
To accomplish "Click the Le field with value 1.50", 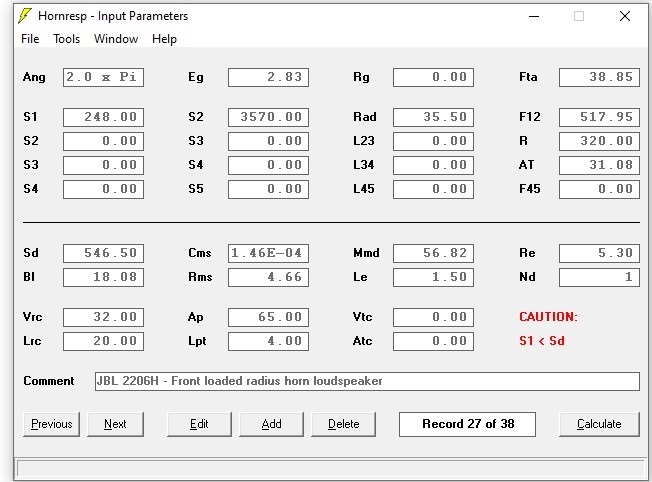I will click(433, 278).
